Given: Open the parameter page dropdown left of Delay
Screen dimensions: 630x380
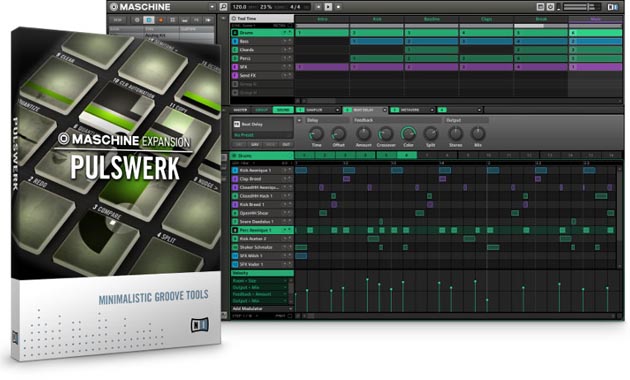Looking at the screenshot, I should point(299,120).
